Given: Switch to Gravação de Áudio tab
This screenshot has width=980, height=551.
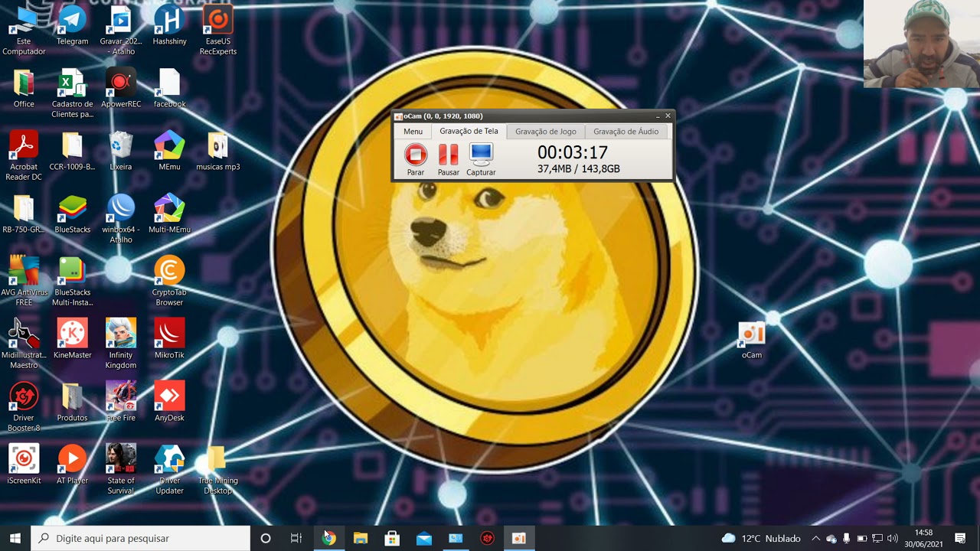Looking at the screenshot, I should pyautogui.click(x=626, y=132).
